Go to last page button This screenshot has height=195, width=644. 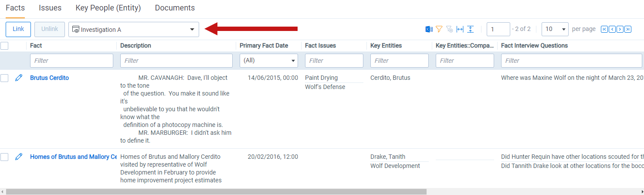point(628,29)
